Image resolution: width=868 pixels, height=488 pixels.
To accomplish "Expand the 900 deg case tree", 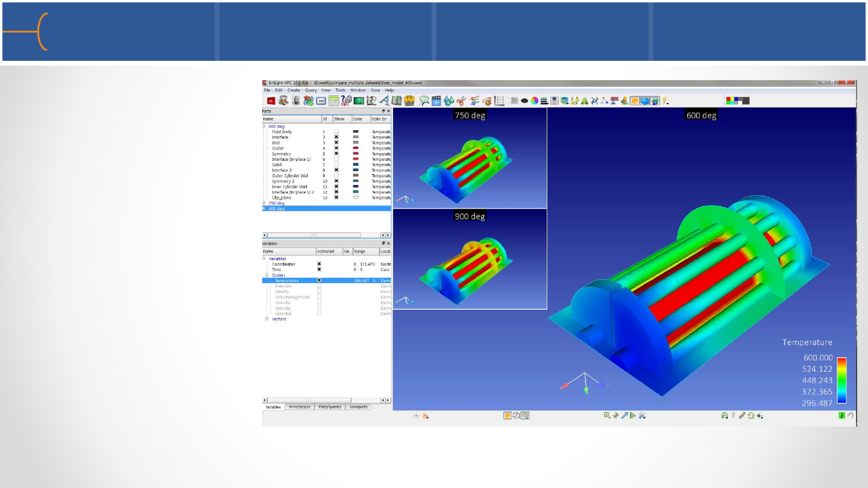I will 264,208.
